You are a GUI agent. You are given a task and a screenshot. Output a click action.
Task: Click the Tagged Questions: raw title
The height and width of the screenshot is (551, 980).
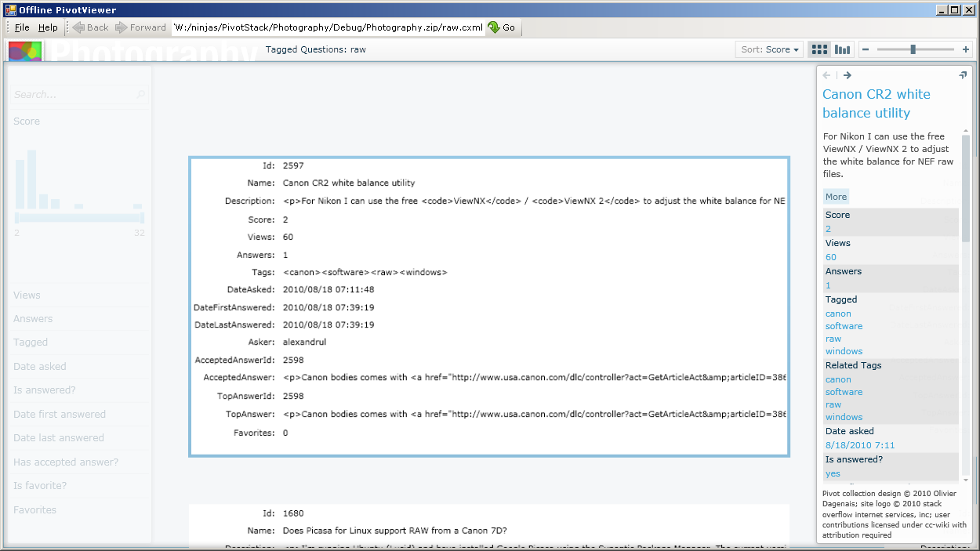pos(315,49)
